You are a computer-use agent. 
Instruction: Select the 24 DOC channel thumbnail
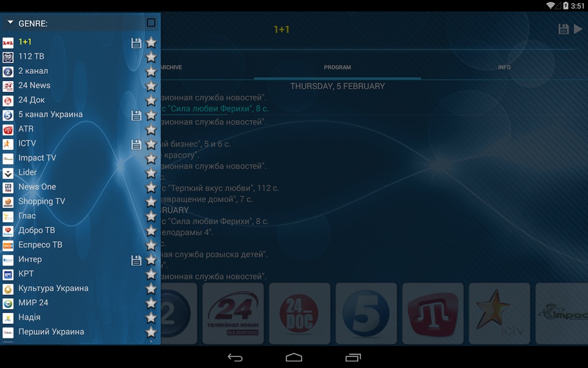[300, 313]
